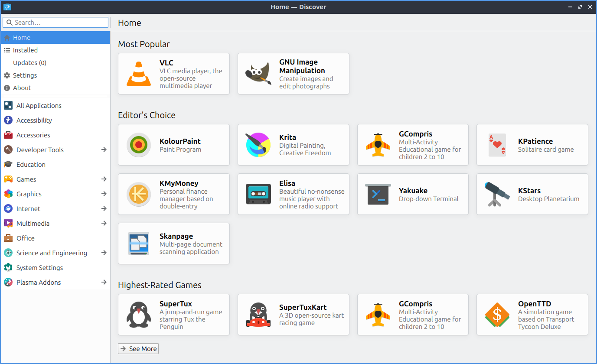Go to the Updates (0) page
Image resolution: width=597 pixels, height=364 pixels.
point(29,63)
